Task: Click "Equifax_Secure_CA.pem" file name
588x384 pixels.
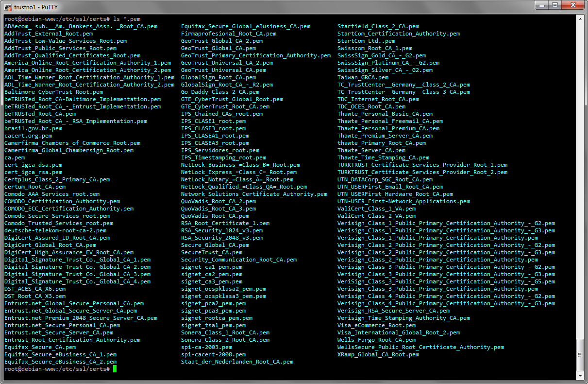Action: pyautogui.click(x=40, y=347)
